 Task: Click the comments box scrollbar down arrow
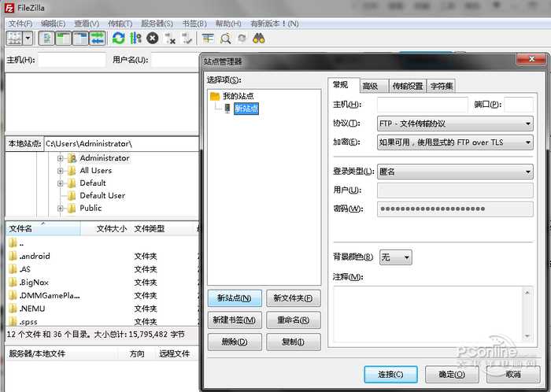pos(527,336)
